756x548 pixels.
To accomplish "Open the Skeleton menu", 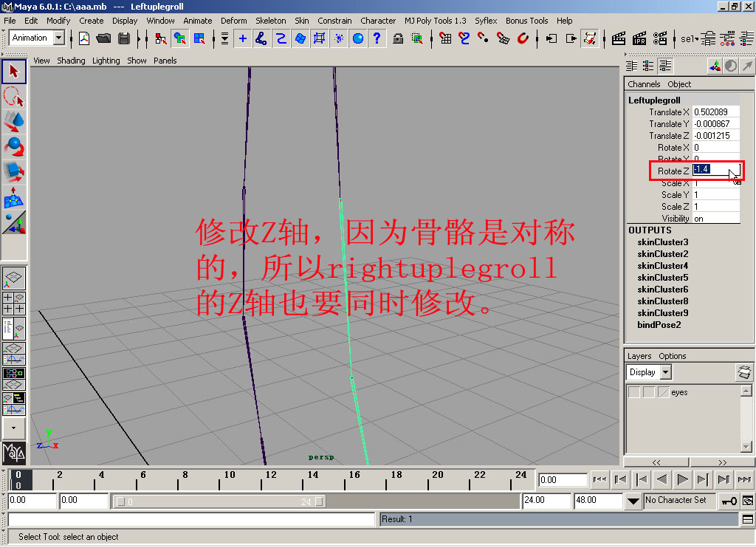I will point(270,21).
